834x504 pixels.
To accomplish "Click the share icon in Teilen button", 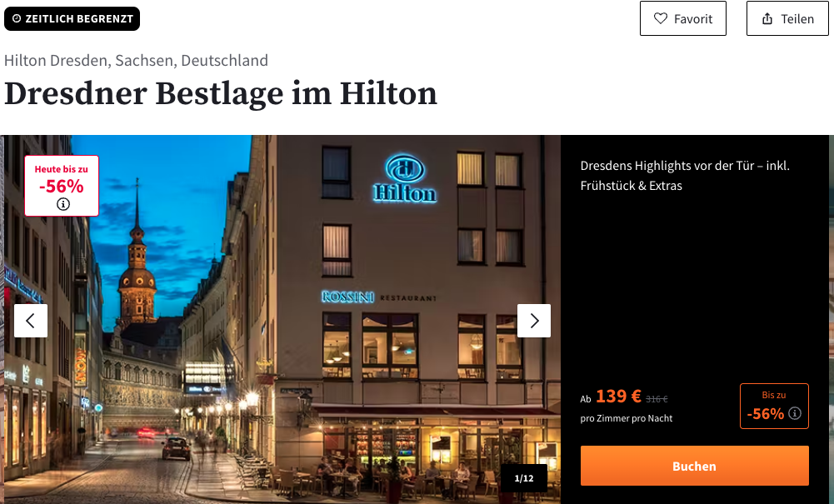I will [x=767, y=18].
